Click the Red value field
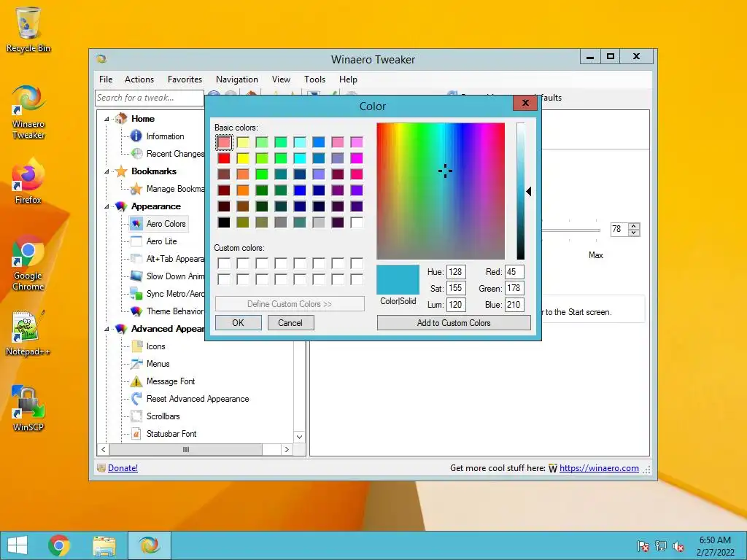Screen dimensions: 747x560 pos(514,272)
